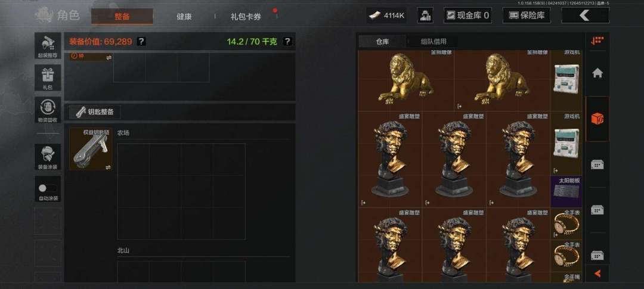Select the 仓库 storage tab

(x=382, y=42)
